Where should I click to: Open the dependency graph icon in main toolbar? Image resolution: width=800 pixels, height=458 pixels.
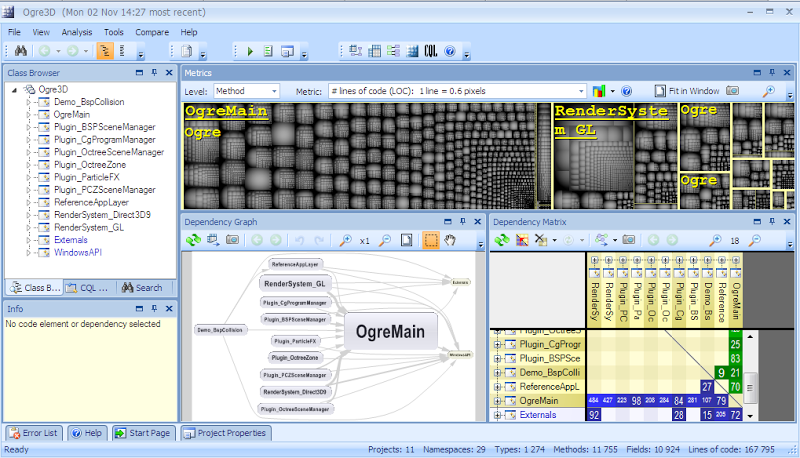click(355, 51)
